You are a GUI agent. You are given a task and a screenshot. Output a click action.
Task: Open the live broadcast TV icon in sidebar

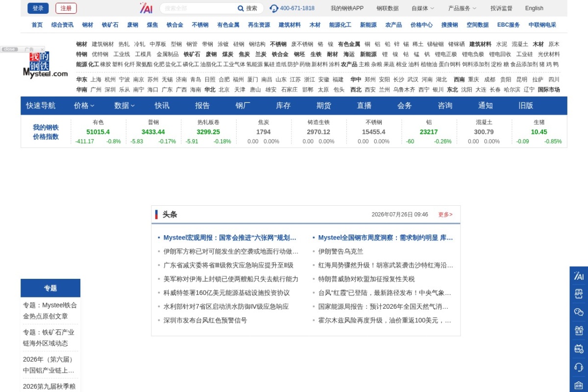coord(579,348)
